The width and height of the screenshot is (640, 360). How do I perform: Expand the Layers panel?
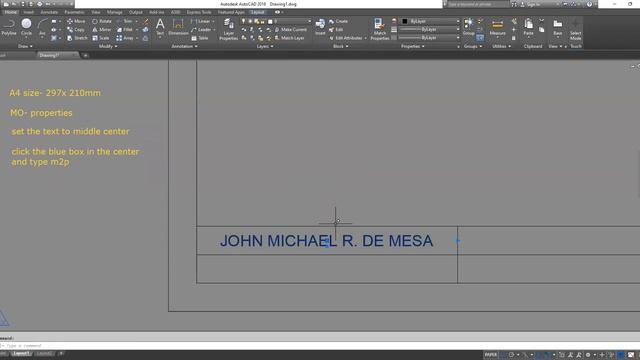click(265, 46)
